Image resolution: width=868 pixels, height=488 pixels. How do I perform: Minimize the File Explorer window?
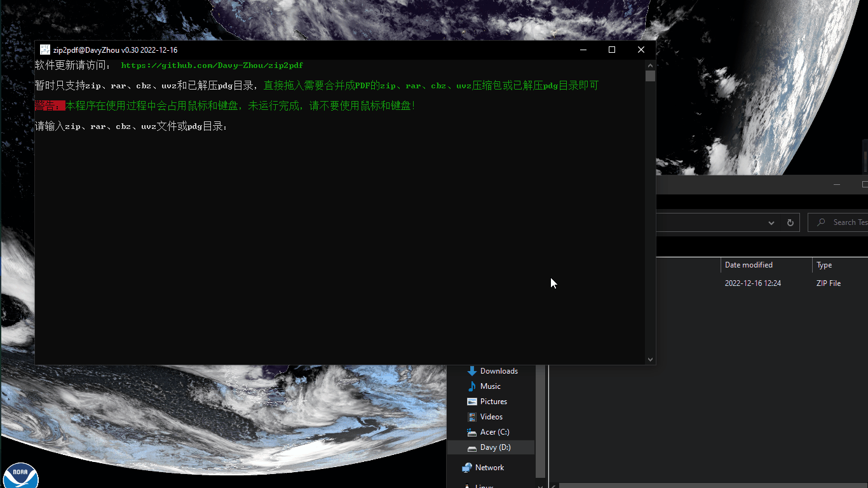pyautogui.click(x=837, y=184)
